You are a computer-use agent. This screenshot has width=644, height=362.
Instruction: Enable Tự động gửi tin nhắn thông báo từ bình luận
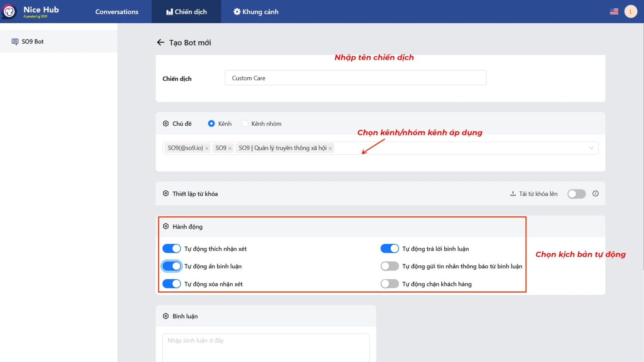pyautogui.click(x=390, y=266)
